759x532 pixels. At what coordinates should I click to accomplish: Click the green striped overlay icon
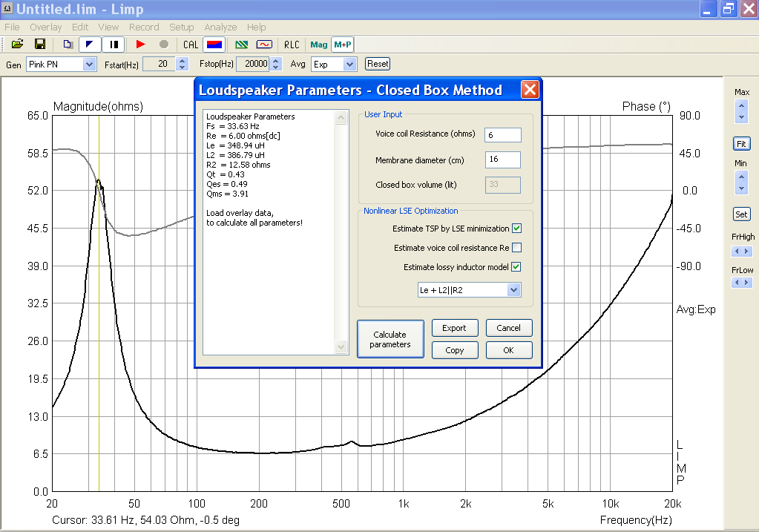[x=241, y=45]
